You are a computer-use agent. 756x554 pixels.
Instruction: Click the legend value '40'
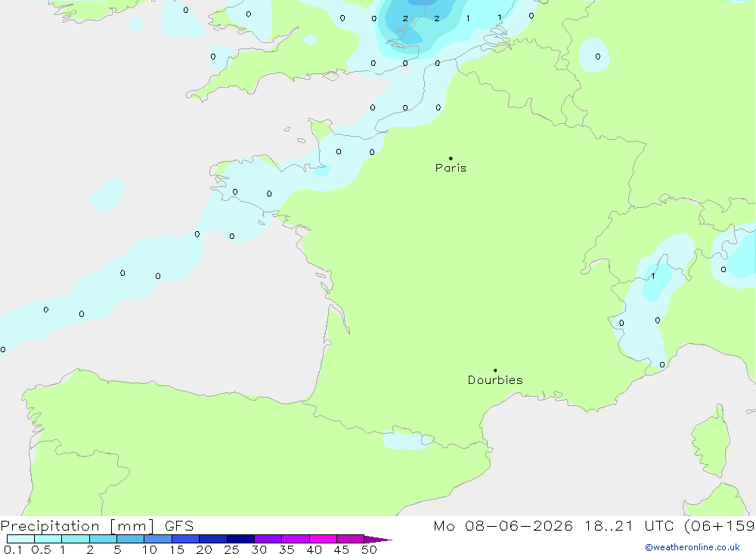pos(314,549)
